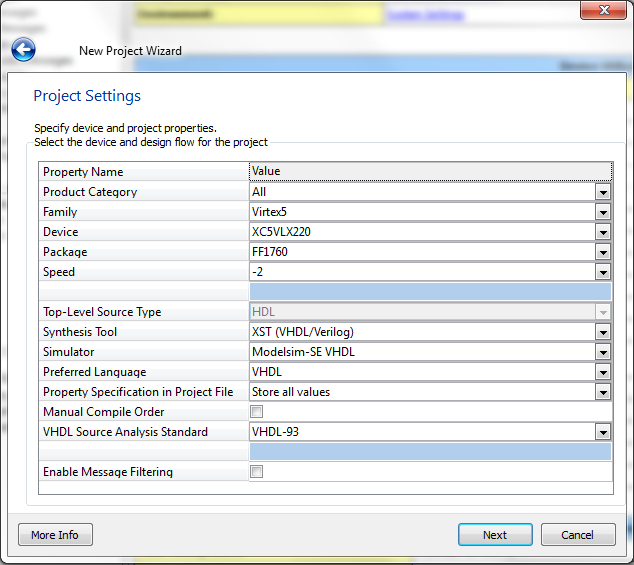Click the New Project Wizard title text

[130, 51]
